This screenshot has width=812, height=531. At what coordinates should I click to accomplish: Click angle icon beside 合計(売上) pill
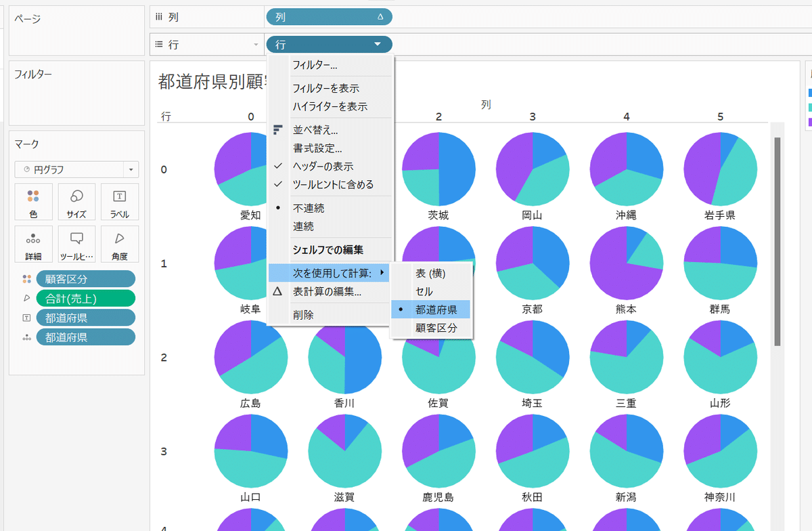26,298
